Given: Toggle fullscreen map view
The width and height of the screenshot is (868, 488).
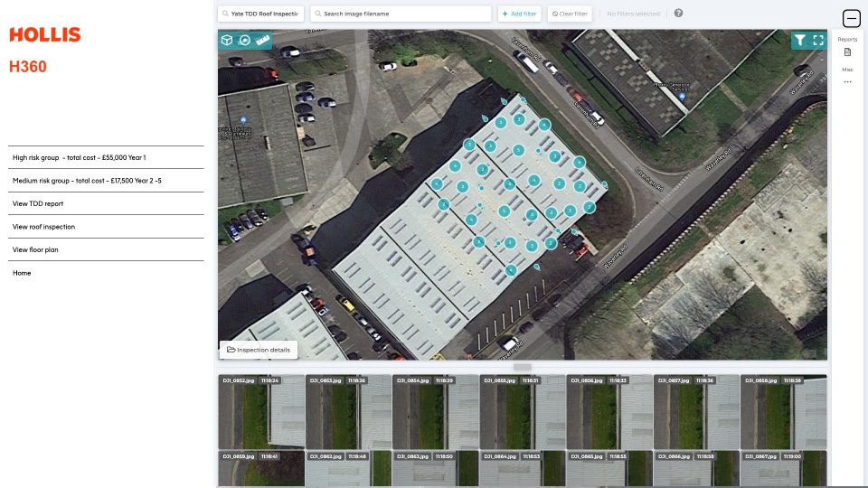Looking at the screenshot, I should point(818,40).
